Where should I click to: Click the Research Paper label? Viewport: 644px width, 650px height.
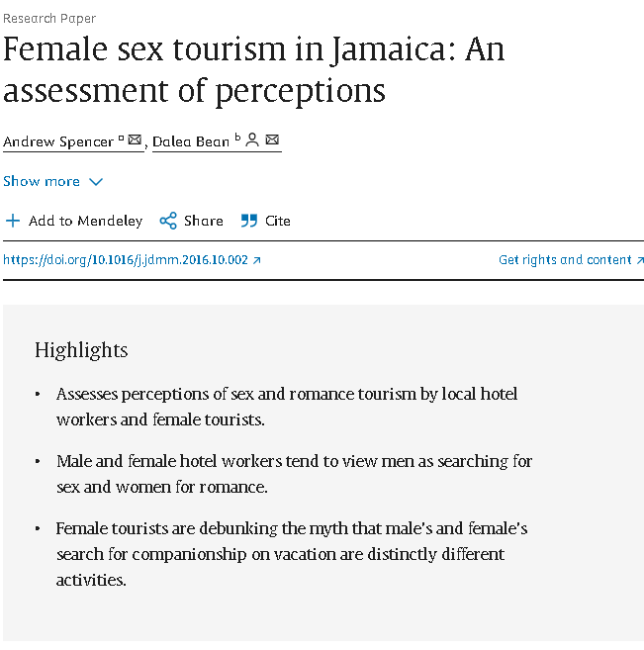[49, 19]
